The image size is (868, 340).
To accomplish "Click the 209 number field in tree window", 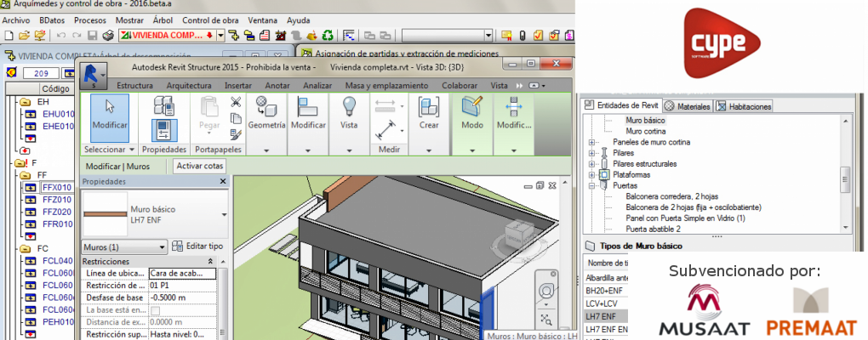I will [42, 74].
